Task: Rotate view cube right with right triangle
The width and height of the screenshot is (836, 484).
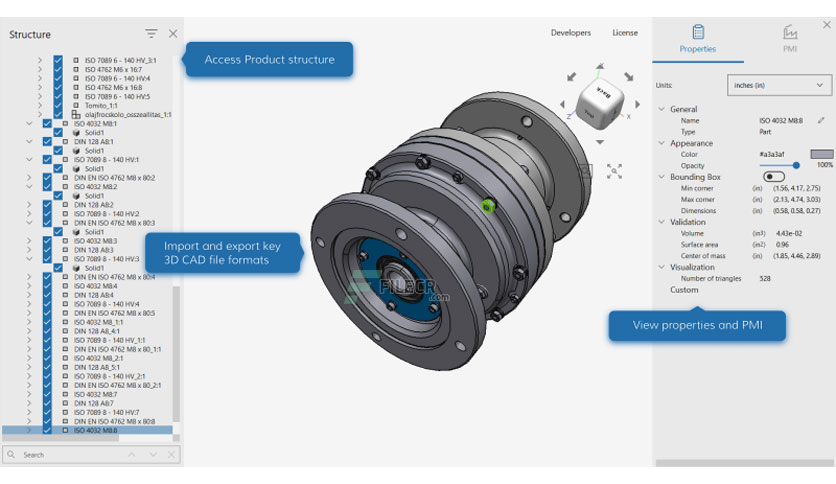Action: (637, 104)
